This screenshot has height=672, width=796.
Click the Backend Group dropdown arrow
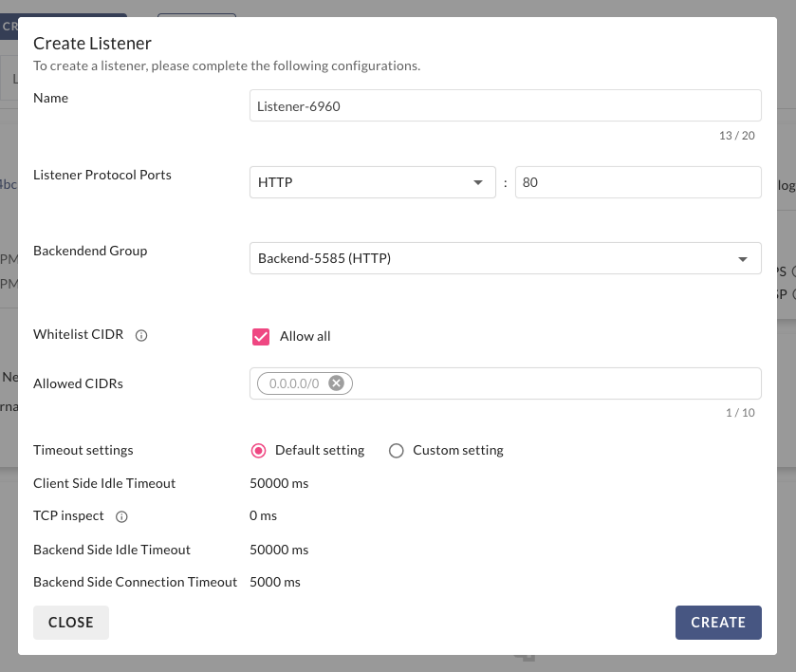[x=742, y=258]
